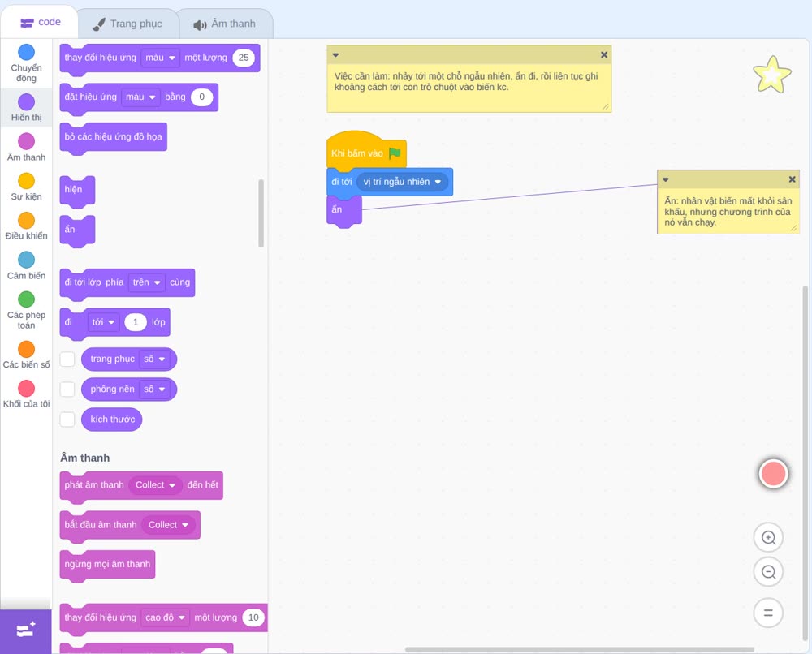
Task: Open the Điều khiển block category
Action: (27, 226)
